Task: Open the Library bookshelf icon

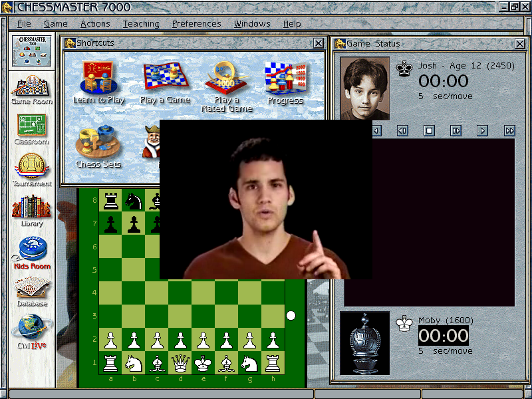Action: 31,210
